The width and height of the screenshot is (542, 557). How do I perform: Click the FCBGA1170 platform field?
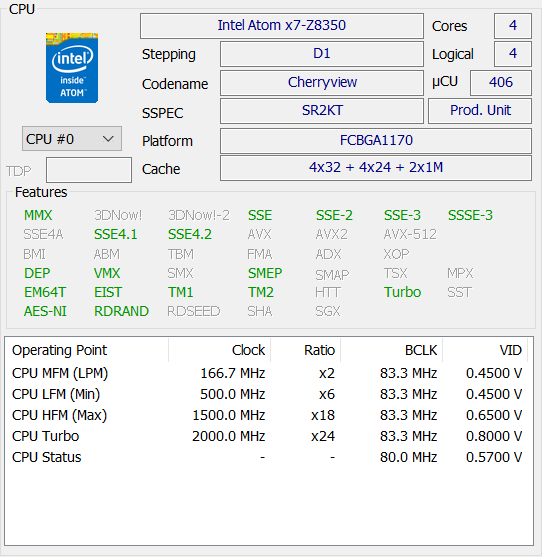[376, 141]
